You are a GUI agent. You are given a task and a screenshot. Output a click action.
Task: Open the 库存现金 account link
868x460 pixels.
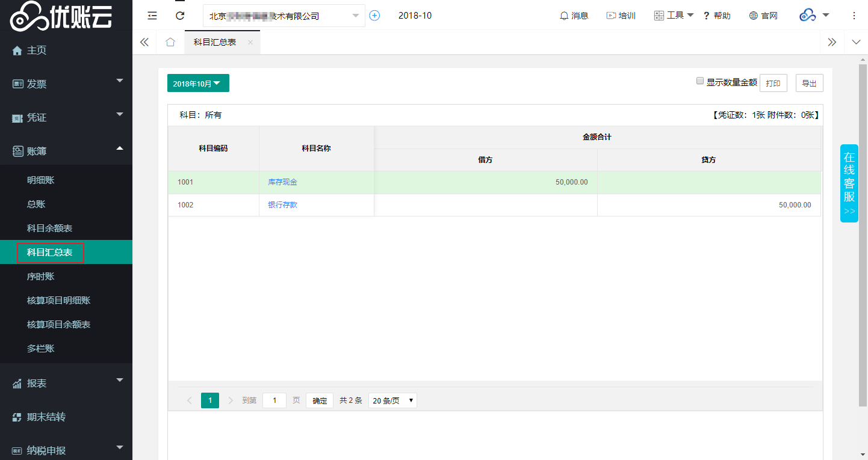tap(282, 182)
